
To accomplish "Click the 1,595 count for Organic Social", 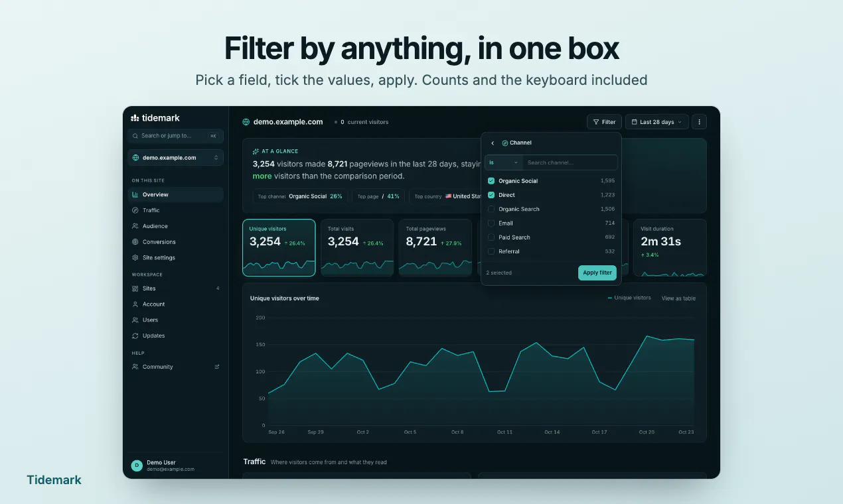I will coord(607,181).
